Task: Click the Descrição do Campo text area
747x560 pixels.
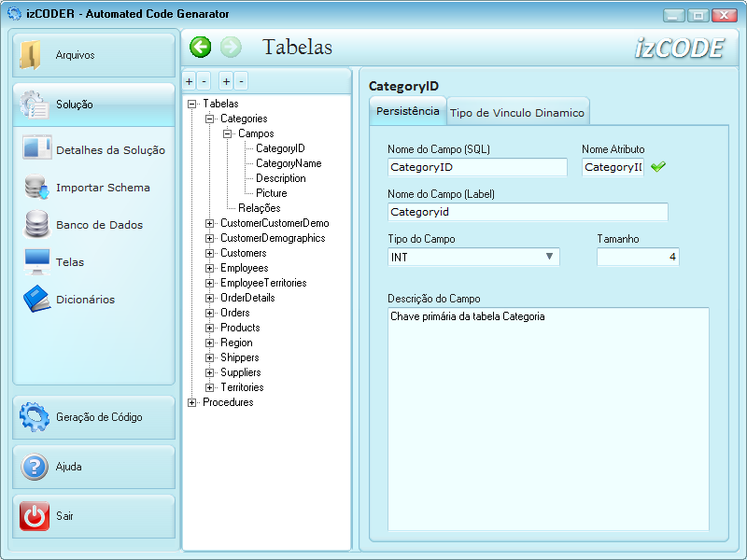Action: (548, 419)
